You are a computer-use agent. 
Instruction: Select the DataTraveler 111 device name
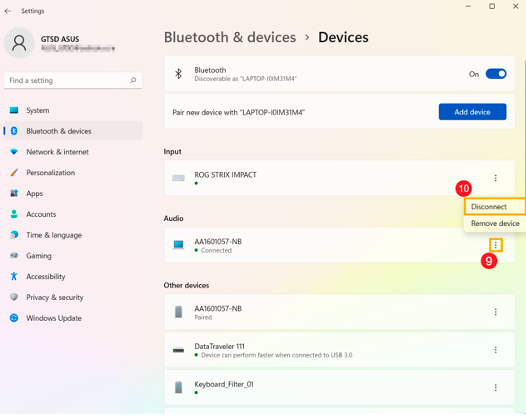pos(219,346)
